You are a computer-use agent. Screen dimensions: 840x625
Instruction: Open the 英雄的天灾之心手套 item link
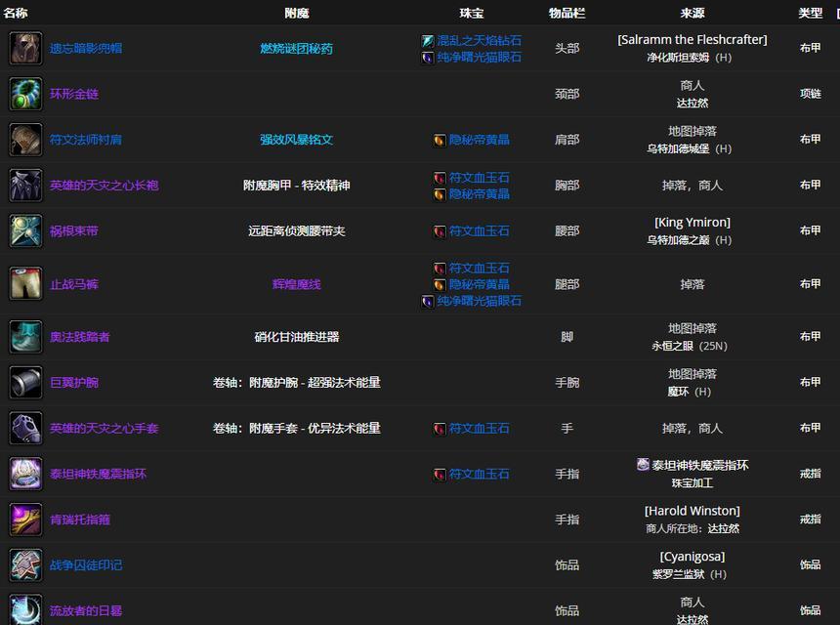point(104,428)
